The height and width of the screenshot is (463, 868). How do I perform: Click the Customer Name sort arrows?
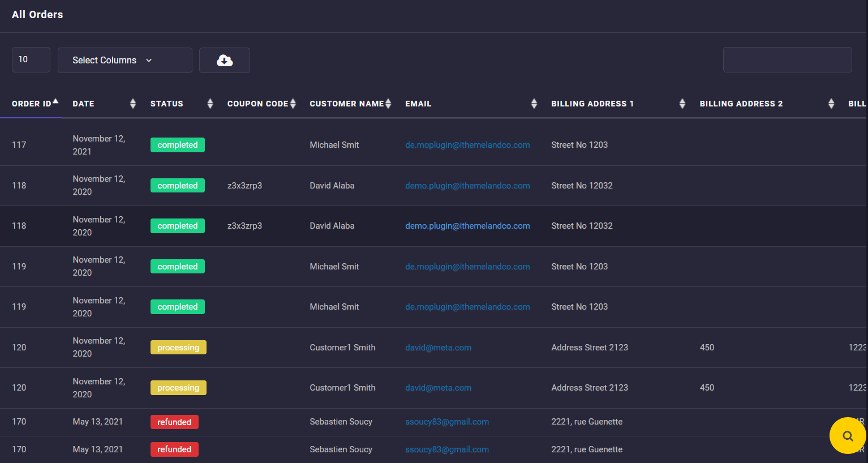tap(388, 104)
